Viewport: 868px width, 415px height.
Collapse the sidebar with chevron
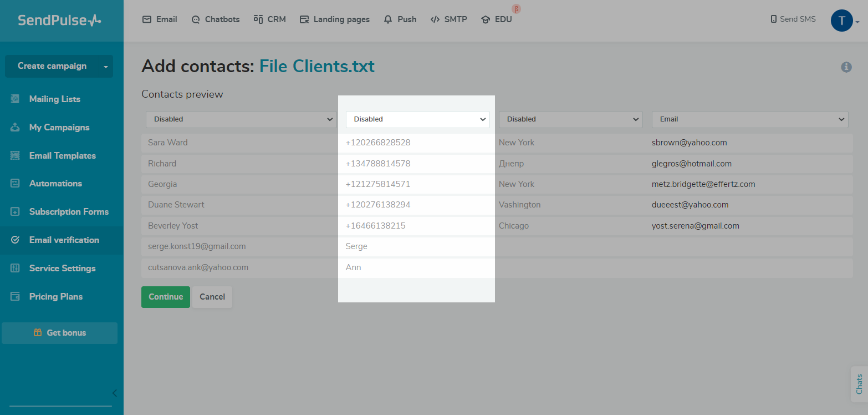115,393
